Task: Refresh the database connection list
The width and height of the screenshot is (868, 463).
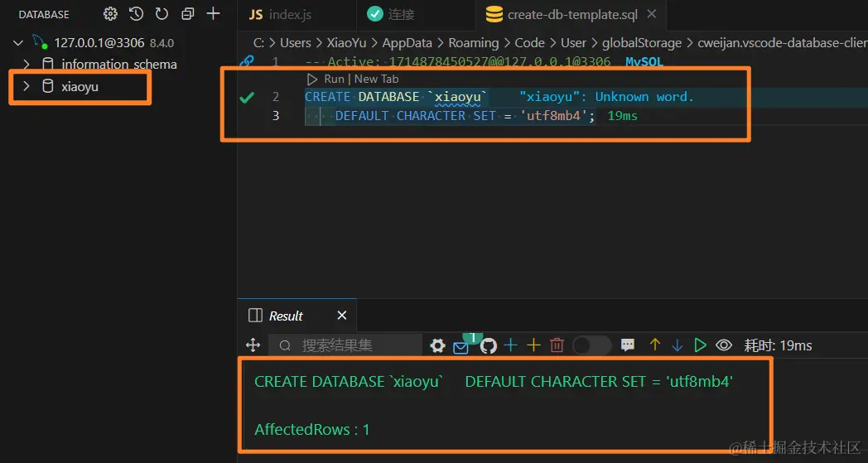Action: pyautogui.click(x=162, y=14)
